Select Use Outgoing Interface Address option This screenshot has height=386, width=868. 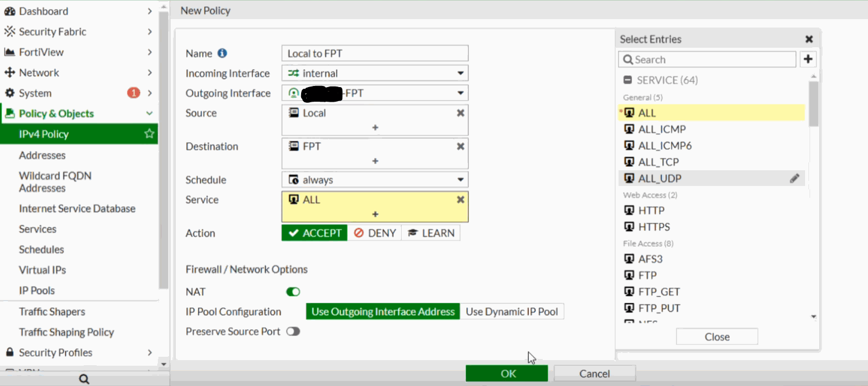[383, 311]
